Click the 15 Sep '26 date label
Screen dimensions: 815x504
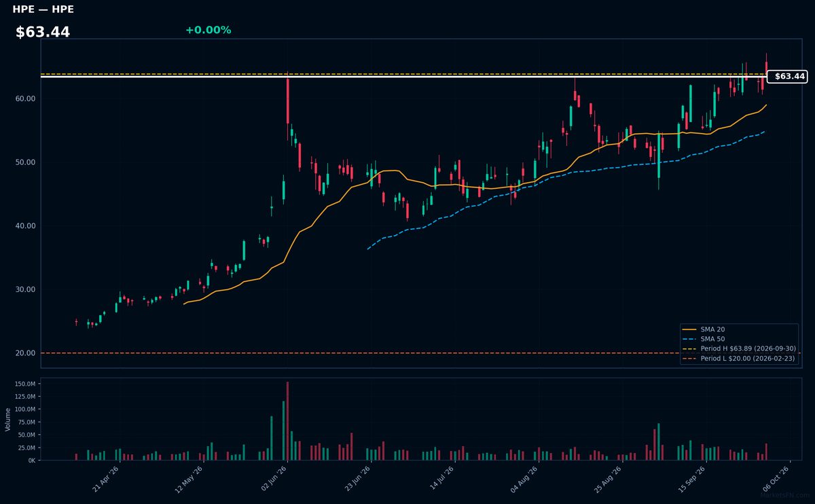click(691, 479)
